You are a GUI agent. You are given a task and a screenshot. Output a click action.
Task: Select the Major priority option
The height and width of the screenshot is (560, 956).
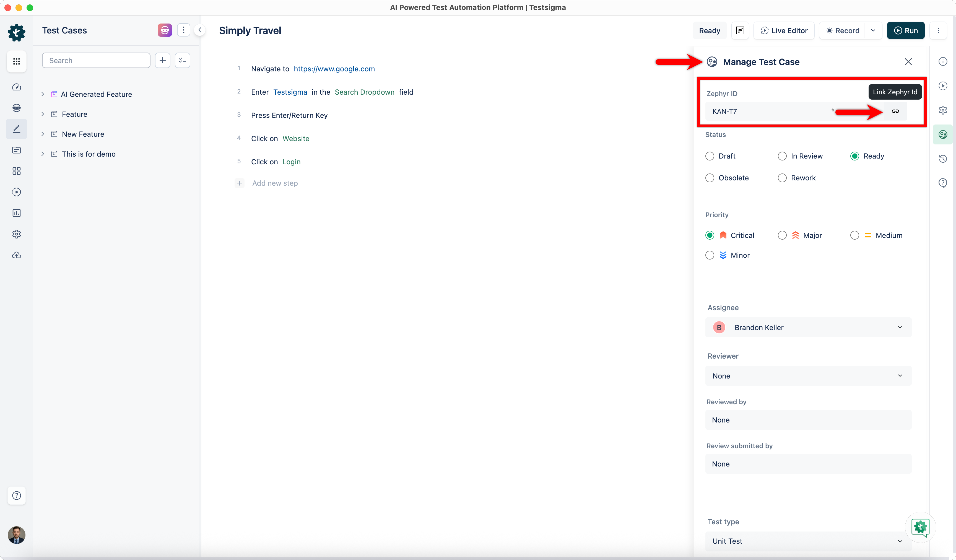pos(782,235)
